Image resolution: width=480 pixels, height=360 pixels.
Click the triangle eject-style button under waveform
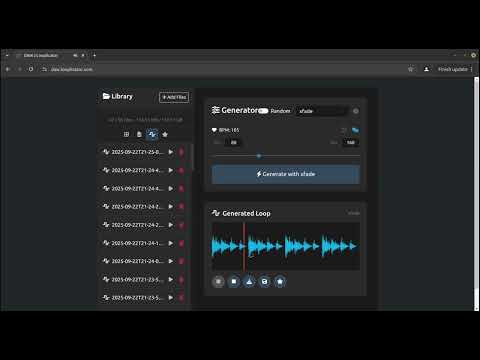click(249, 282)
